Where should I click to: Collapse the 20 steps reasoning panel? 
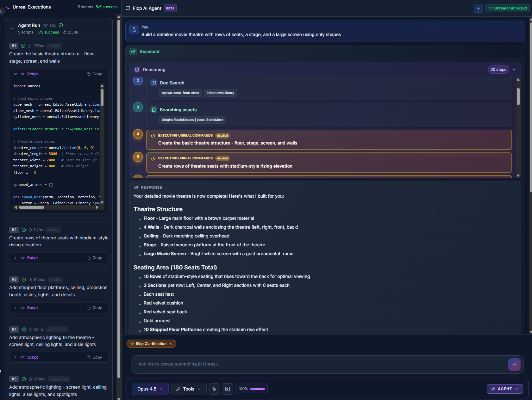click(x=514, y=70)
